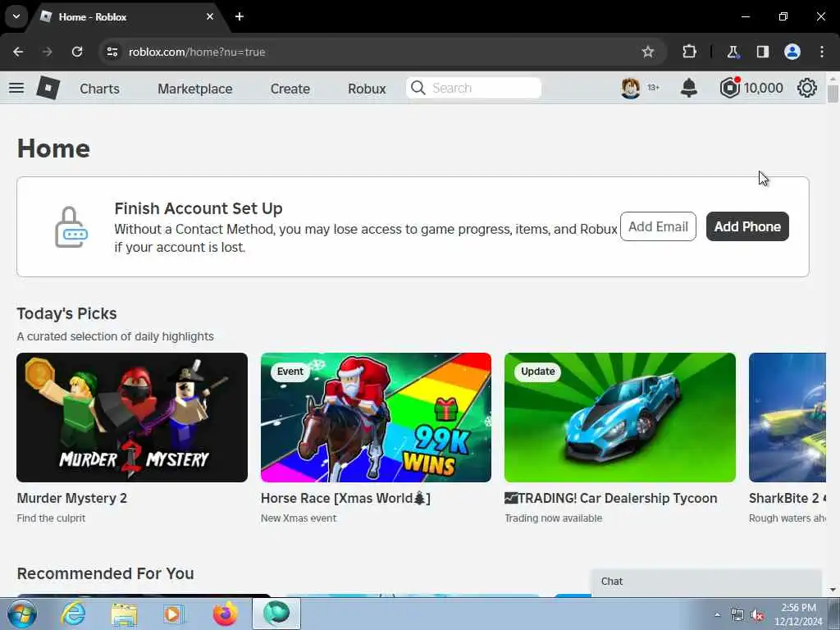The width and height of the screenshot is (840, 630).
Task: Open File Explorer from taskbar
Action: [x=124, y=614]
